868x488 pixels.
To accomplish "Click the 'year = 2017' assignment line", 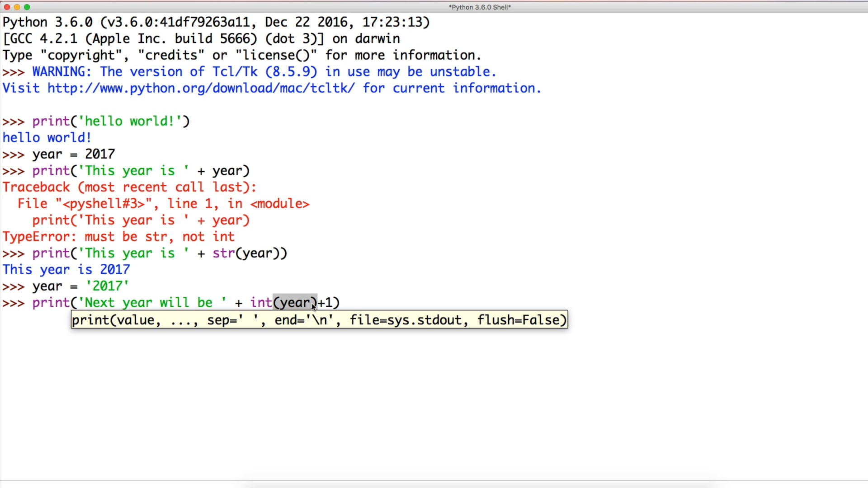I will coord(73,154).
